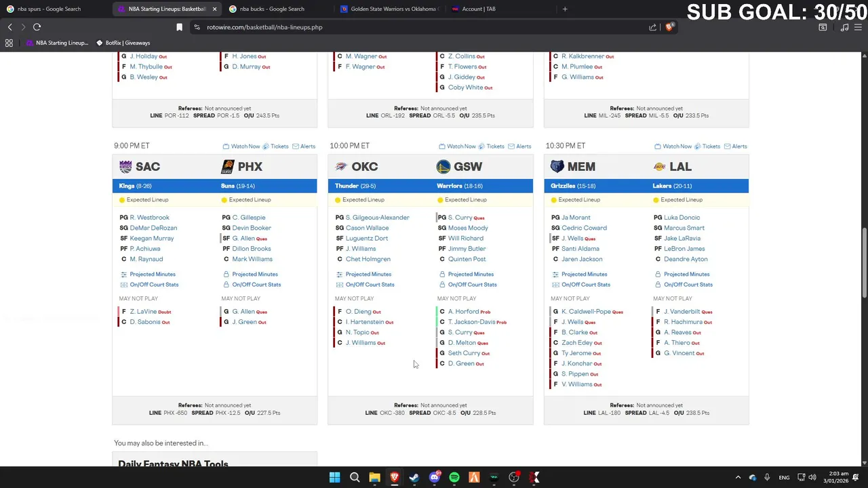Click Luka Doncic player name

tap(682, 218)
